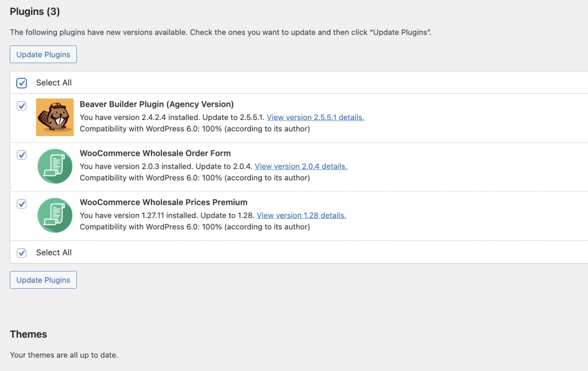The height and width of the screenshot is (371, 588).
Task: Click the WooCommerce Wholesale Prices Premium icon
Action: [x=55, y=215]
